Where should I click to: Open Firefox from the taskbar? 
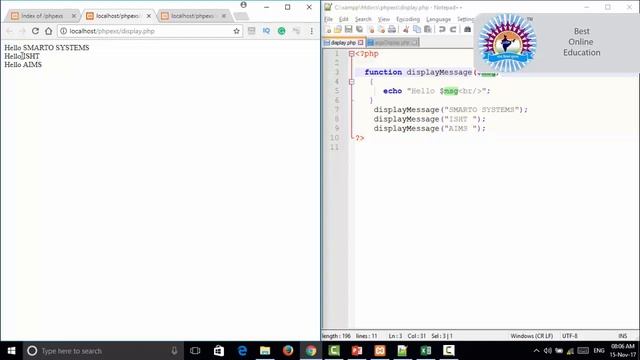pyautogui.click(x=288, y=351)
